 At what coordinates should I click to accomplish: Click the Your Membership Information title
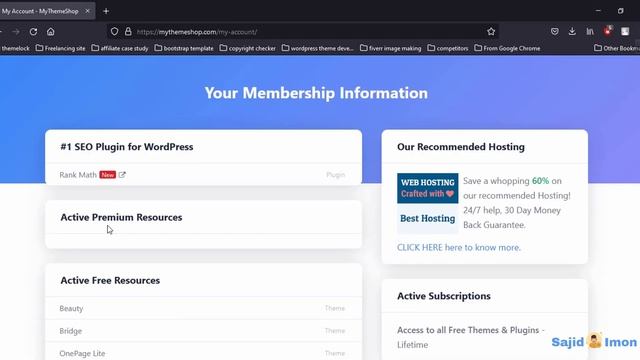(316, 93)
